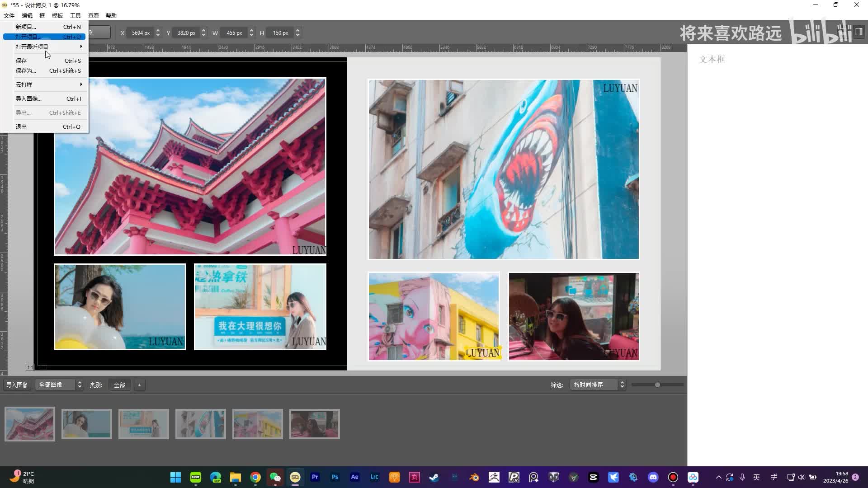Viewport: 868px width, 488px height.
Task: Select 导入图像... menu entry
Action: click(x=28, y=99)
